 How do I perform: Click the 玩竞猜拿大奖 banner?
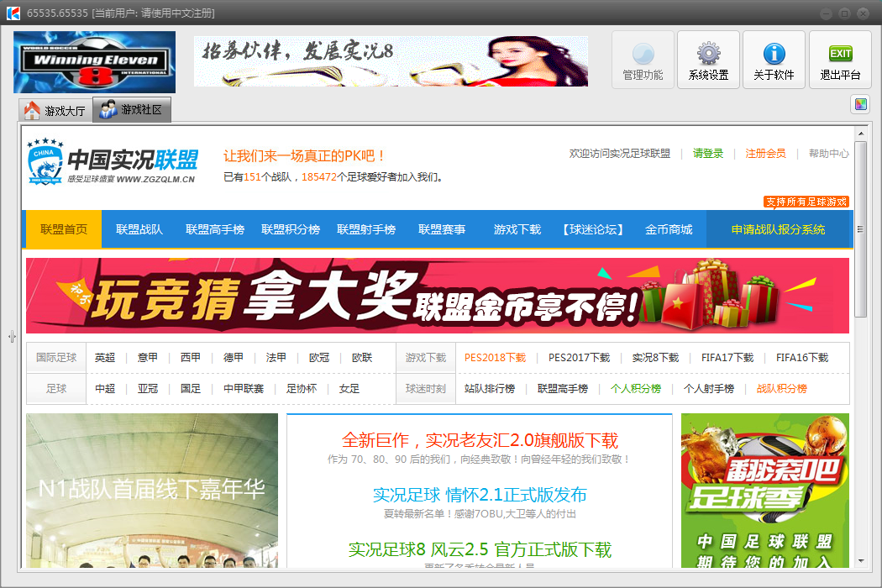[438, 296]
